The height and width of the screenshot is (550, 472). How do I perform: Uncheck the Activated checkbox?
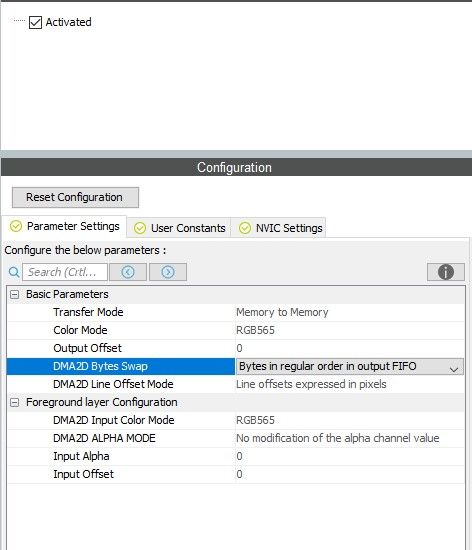coord(35,22)
